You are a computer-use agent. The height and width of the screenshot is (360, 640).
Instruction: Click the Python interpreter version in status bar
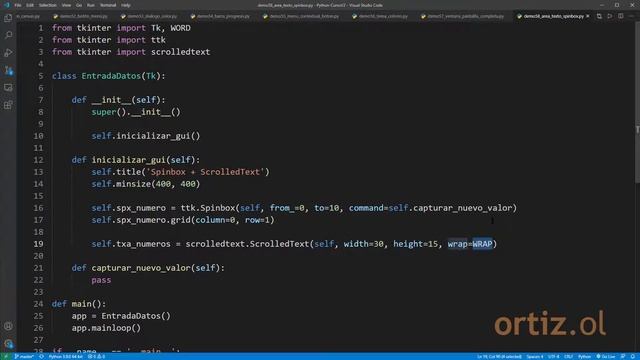point(65,356)
